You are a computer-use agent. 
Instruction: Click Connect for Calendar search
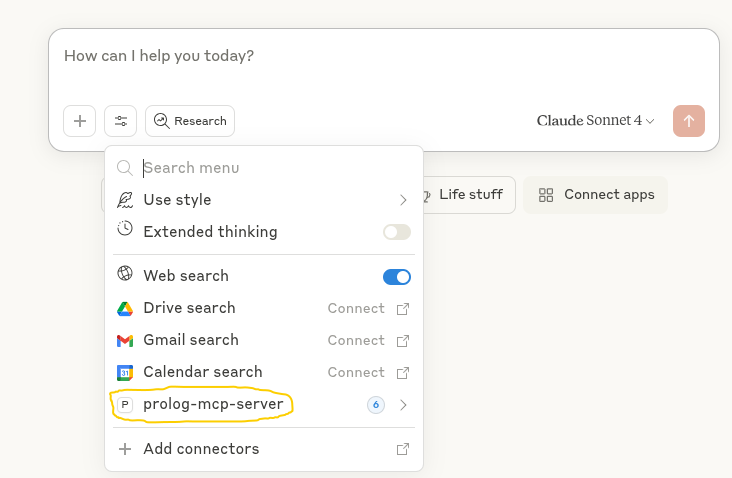coord(356,373)
